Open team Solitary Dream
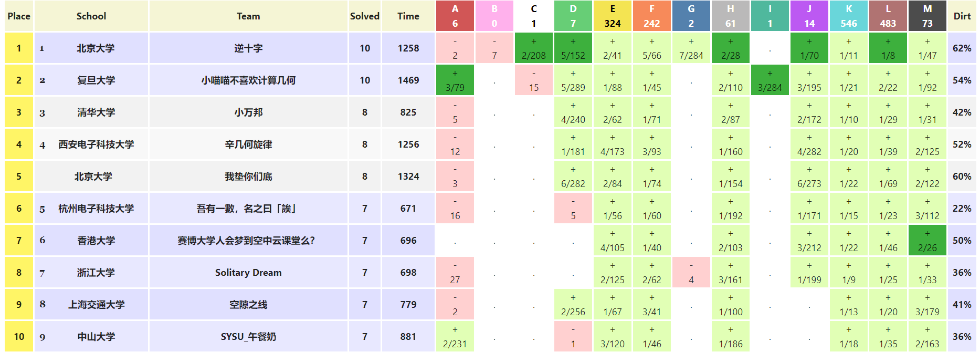 (x=248, y=273)
